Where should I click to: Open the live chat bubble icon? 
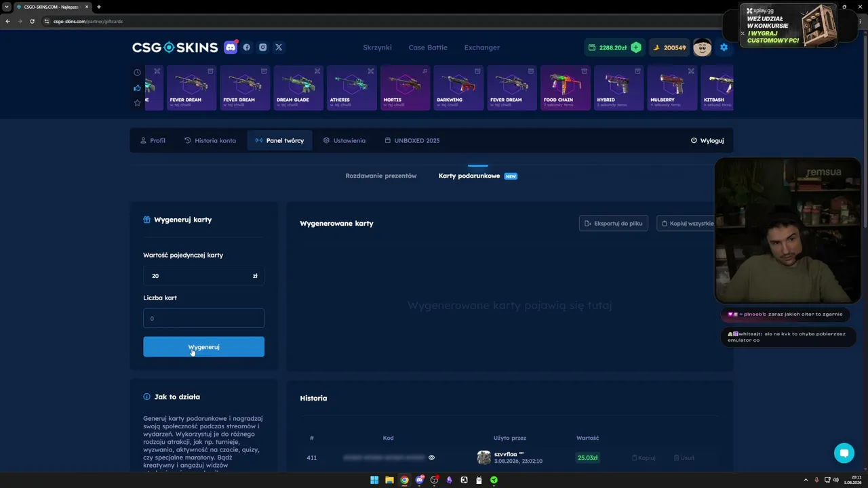click(844, 453)
